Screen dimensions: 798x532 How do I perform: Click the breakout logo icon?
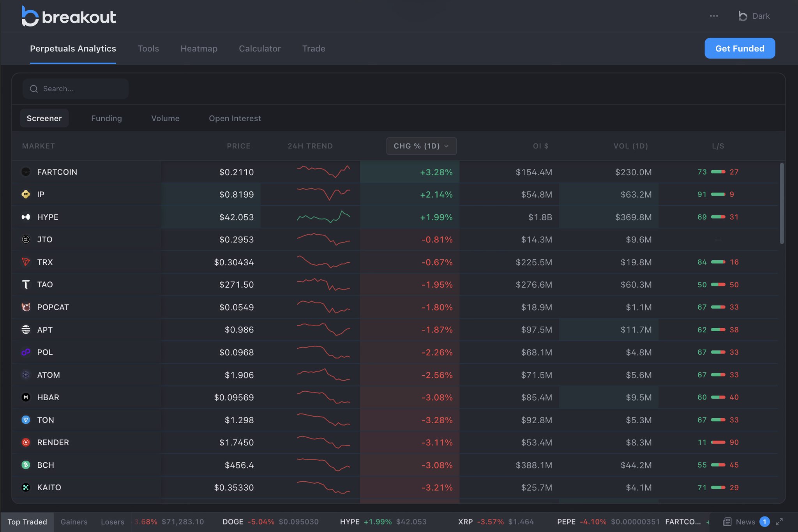30,17
